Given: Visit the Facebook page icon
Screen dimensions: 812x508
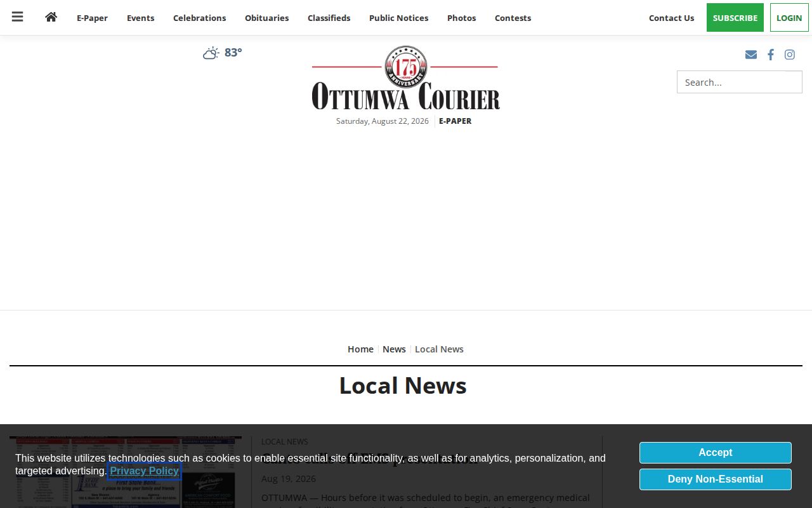Looking at the screenshot, I should [770, 55].
